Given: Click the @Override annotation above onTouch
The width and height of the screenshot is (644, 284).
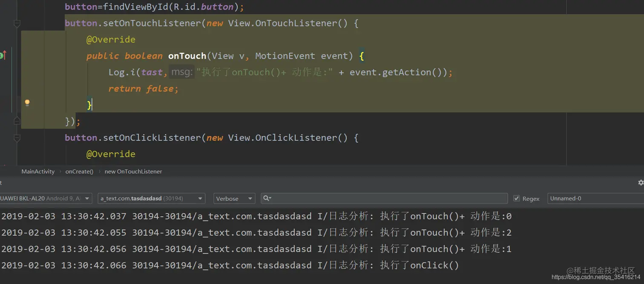Looking at the screenshot, I should (111, 40).
